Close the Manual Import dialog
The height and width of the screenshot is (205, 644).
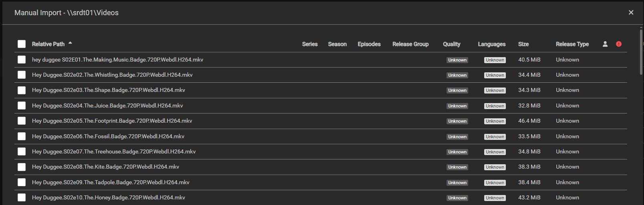[631, 12]
